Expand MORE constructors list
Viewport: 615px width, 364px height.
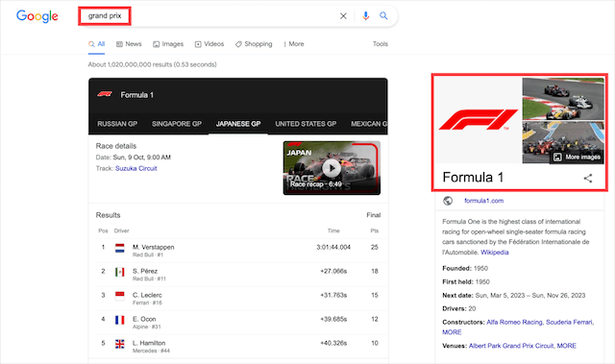point(452,332)
